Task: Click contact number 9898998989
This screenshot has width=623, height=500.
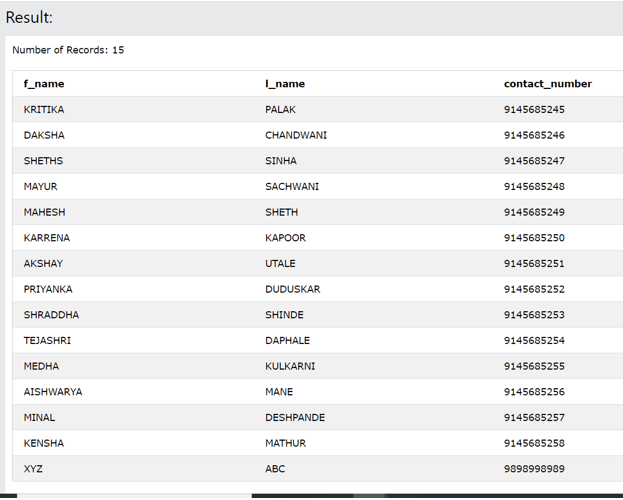Action: coord(534,469)
